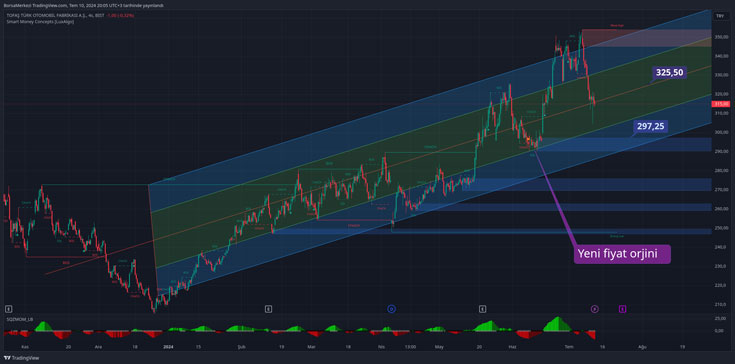Click the 13:00 label on time axis

pyautogui.click(x=411, y=347)
